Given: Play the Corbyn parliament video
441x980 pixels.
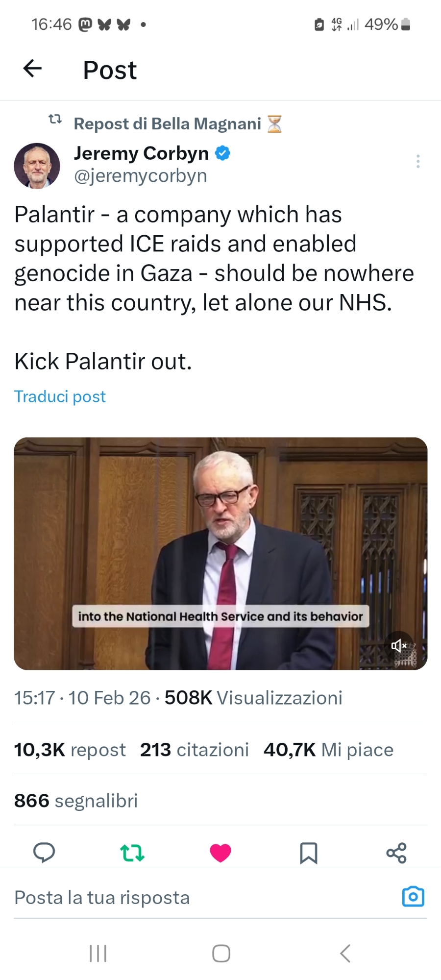Looking at the screenshot, I should [220, 539].
